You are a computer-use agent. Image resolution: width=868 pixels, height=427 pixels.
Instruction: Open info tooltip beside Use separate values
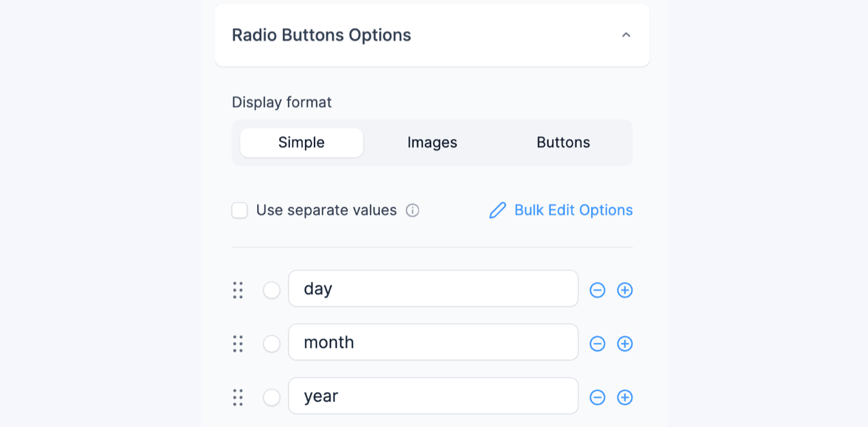pyautogui.click(x=413, y=211)
